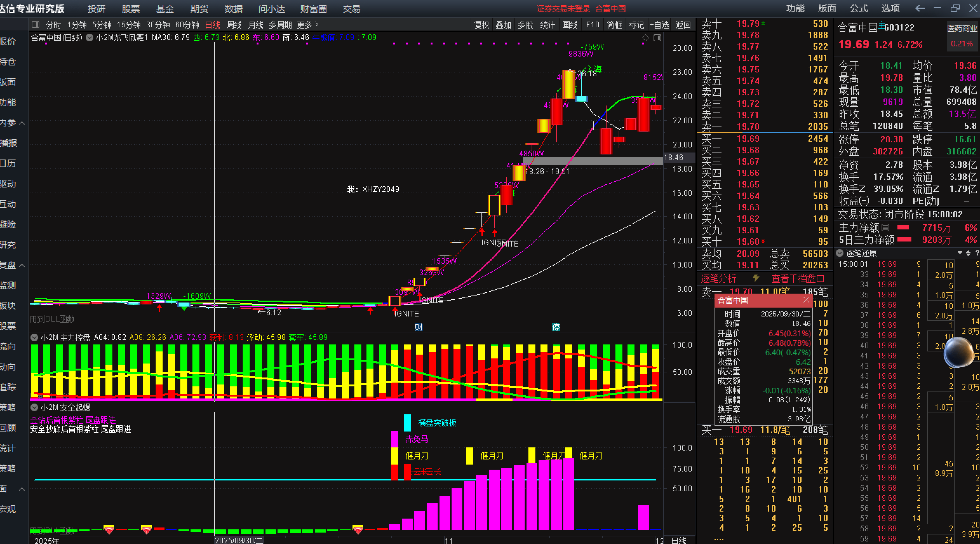Click the 主力净额 list icon
This screenshot has height=544, width=980.
pyautogui.click(x=885, y=228)
